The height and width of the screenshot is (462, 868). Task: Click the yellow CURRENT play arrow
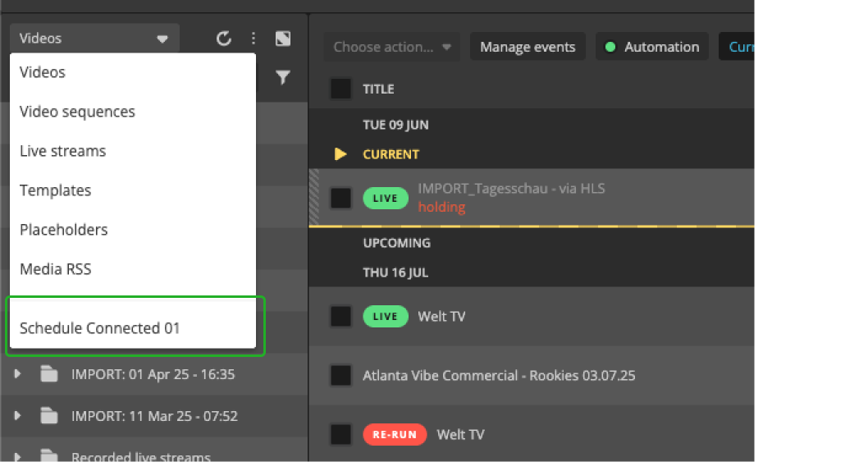coord(340,154)
